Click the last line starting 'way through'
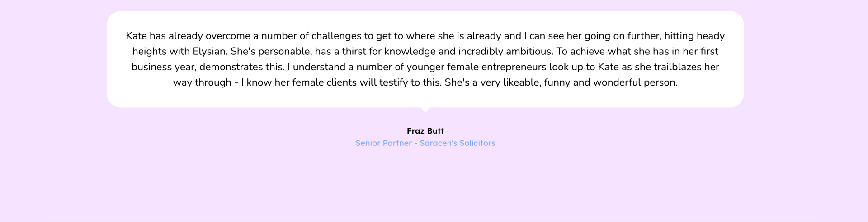 pyautogui.click(x=425, y=82)
